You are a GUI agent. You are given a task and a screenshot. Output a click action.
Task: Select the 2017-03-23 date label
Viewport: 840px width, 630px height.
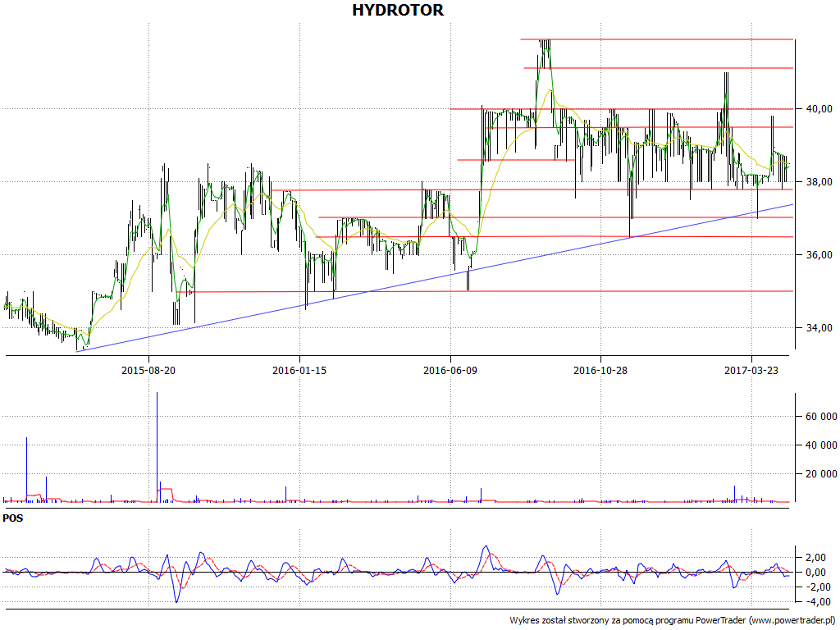pos(751,370)
